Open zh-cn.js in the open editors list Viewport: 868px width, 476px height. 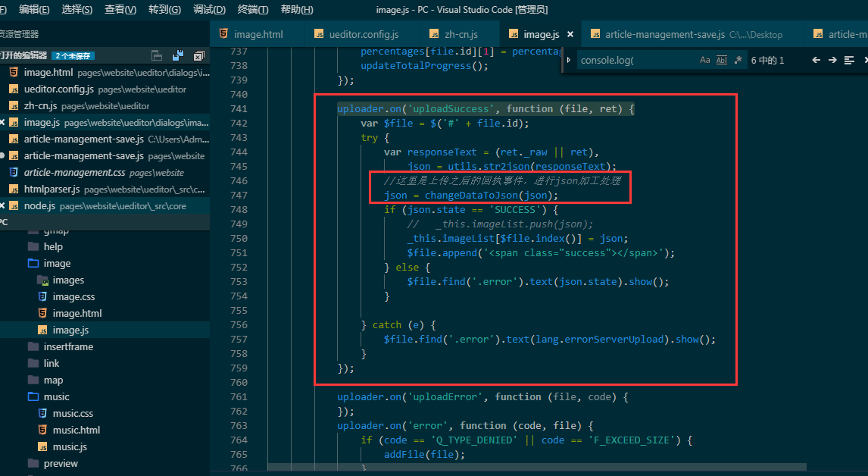pos(105,106)
